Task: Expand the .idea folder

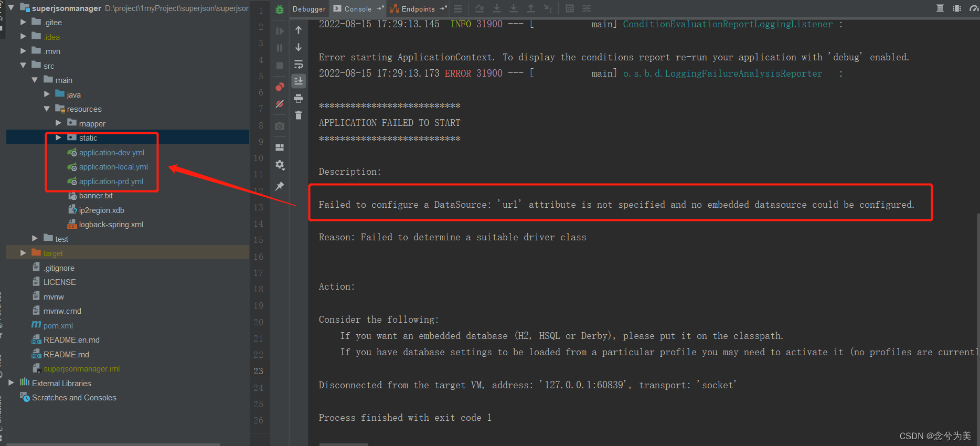Action: click(x=23, y=36)
